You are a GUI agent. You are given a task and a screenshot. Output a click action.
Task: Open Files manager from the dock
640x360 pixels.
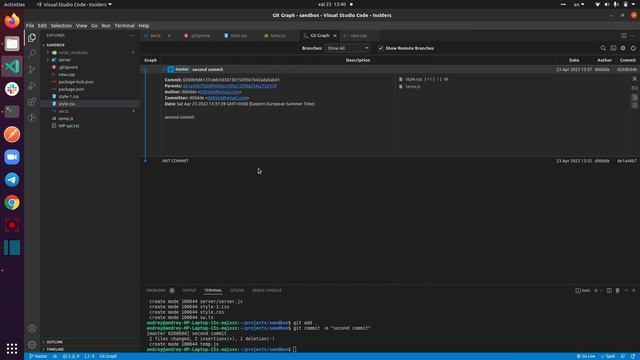[x=12, y=43]
